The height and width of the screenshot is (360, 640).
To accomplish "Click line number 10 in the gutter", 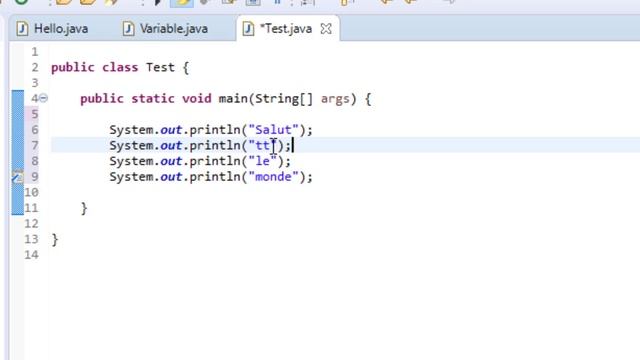I will pos(31,192).
